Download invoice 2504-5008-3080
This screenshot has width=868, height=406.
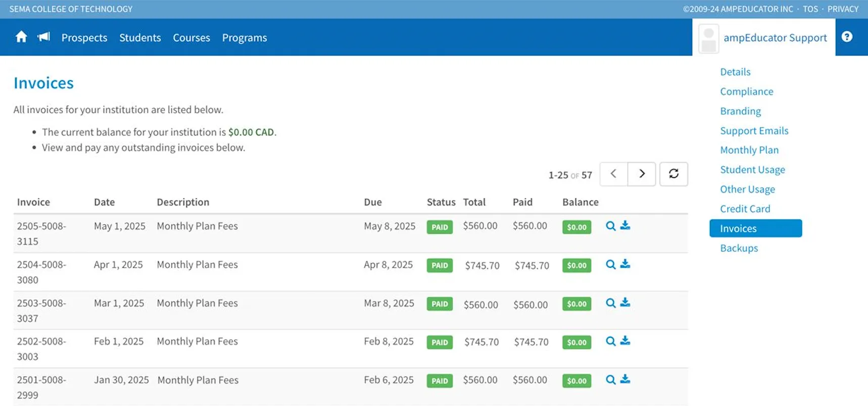[x=625, y=264]
